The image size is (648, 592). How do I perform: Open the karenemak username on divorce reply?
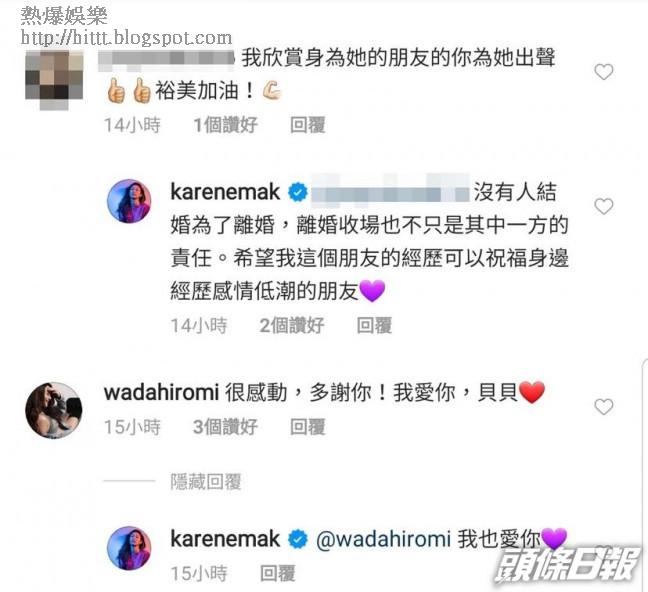(x=225, y=193)
